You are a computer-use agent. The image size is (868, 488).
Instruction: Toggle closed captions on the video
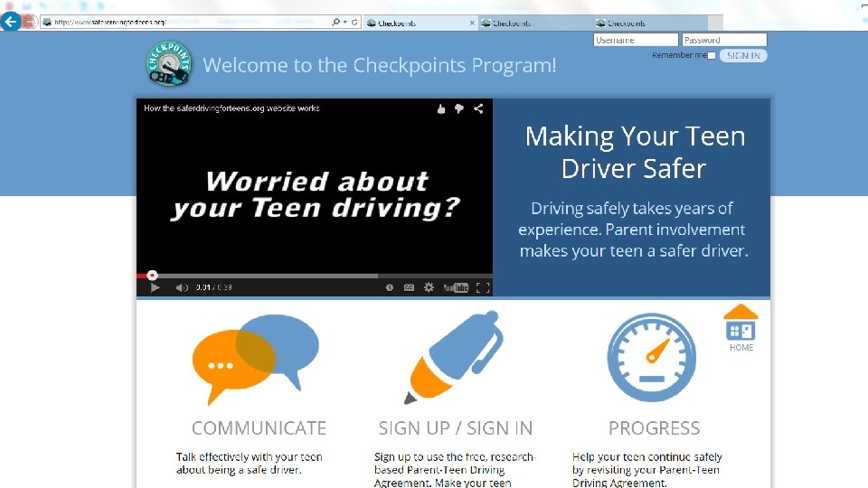click(409, 287)
